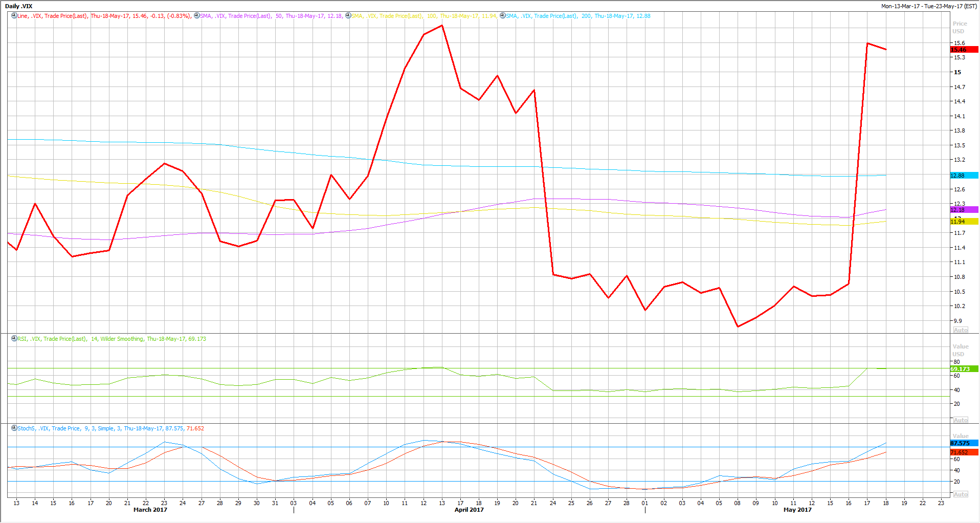Click the April 2017 label on time axis
The width and height of the screenshot is (980, 523).
[x=469, y=510]
